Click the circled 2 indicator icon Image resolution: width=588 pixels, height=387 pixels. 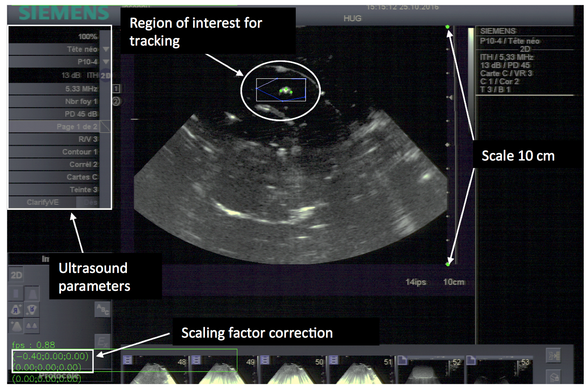click(116, 101)
